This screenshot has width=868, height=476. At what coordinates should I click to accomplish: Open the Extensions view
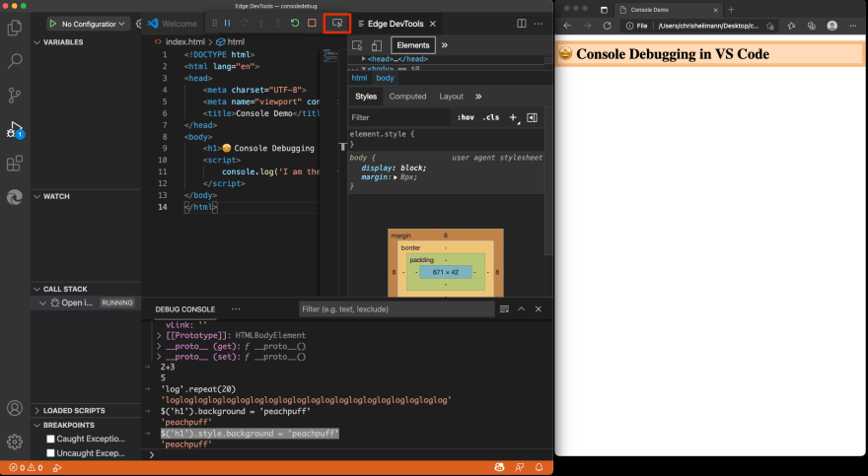(x=15, y=164)
